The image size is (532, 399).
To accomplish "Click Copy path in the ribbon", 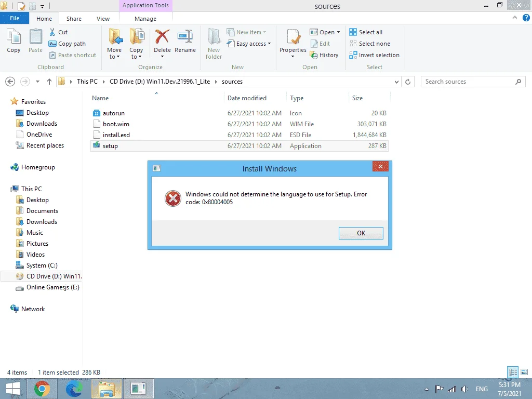I will [x=67, y=44].
